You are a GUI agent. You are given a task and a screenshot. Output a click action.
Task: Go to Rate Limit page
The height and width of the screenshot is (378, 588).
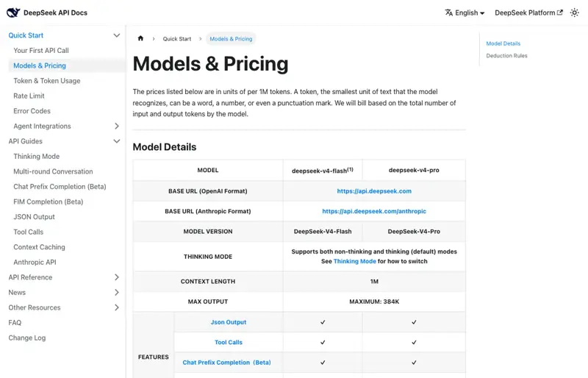(x=29, y=96)
